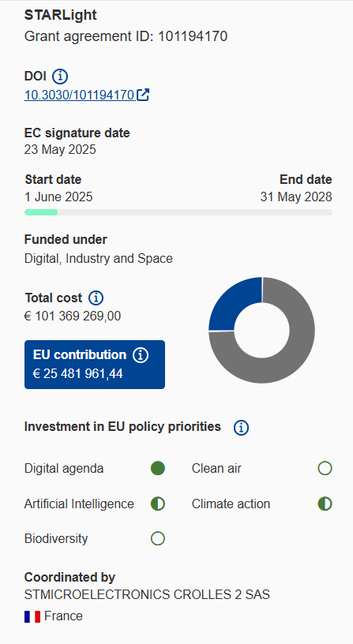Click the green project timeline progress bar
This screenshot has width=353, height=644.
(41, 212)
